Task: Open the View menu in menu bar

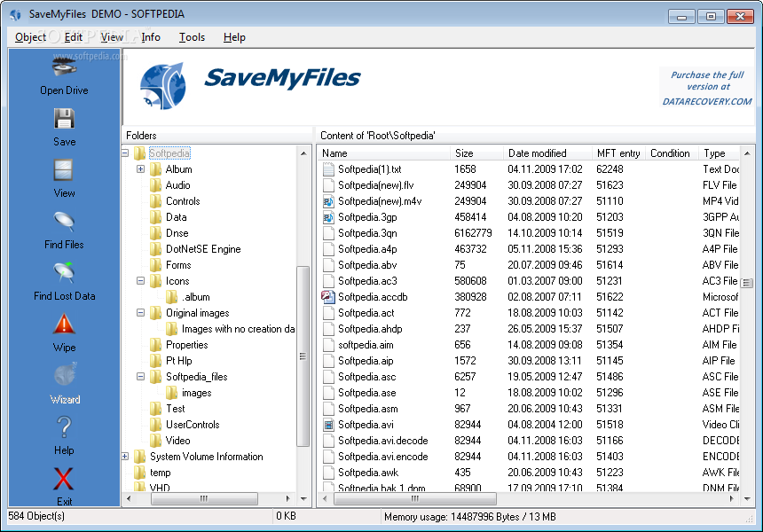Action: point(112,37)
